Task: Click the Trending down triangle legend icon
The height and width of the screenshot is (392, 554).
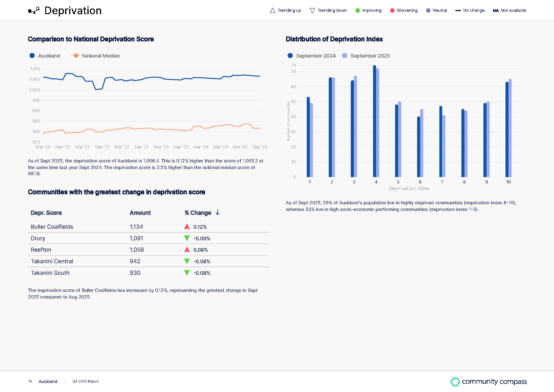Action: (312, 10)
